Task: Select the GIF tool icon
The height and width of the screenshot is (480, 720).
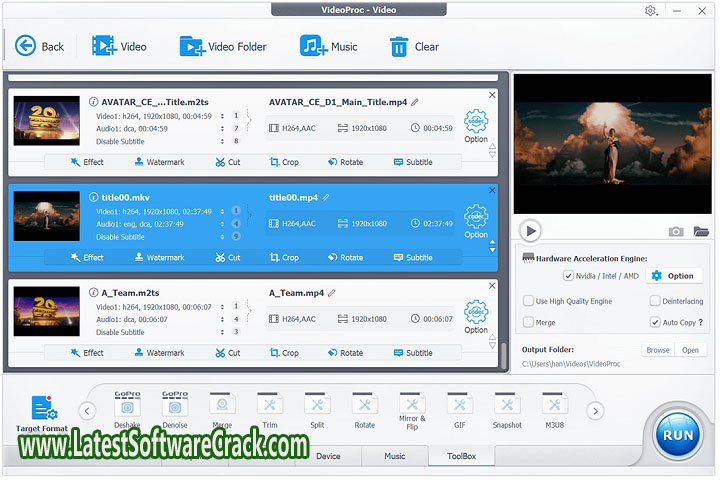Action: click(x=459, y=410)
